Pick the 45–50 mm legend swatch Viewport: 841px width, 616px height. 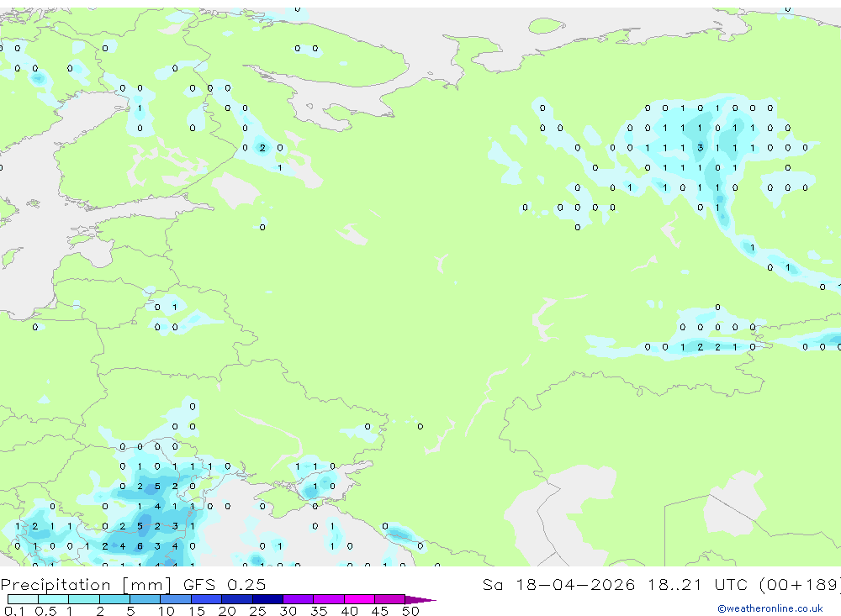(390, 599)
